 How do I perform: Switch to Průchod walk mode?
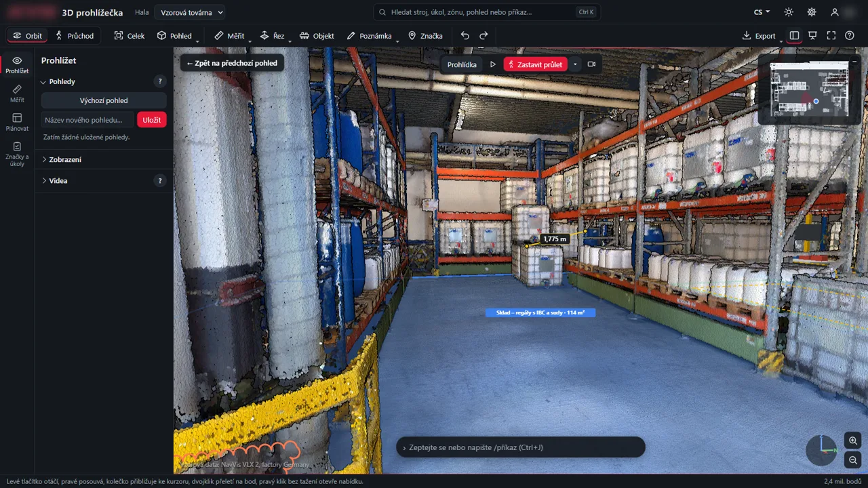click(x=75, y=36)
